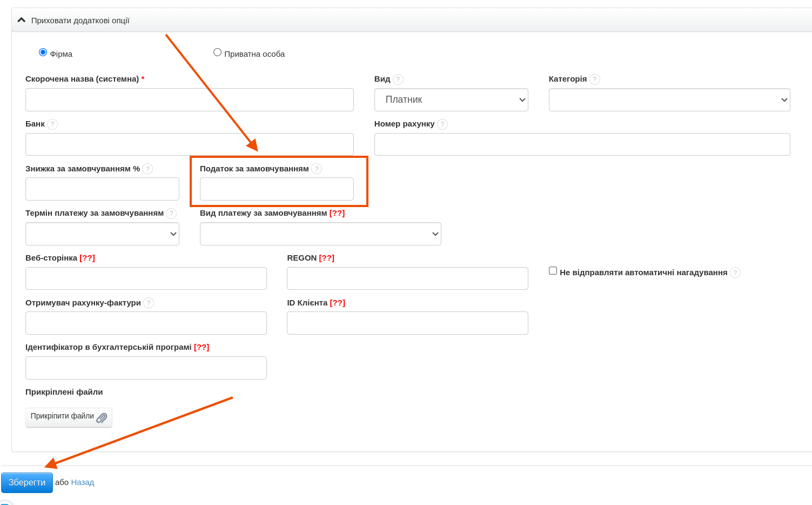Click help icon next to Вид
812x505 pixels.
[x=398, y=79]
